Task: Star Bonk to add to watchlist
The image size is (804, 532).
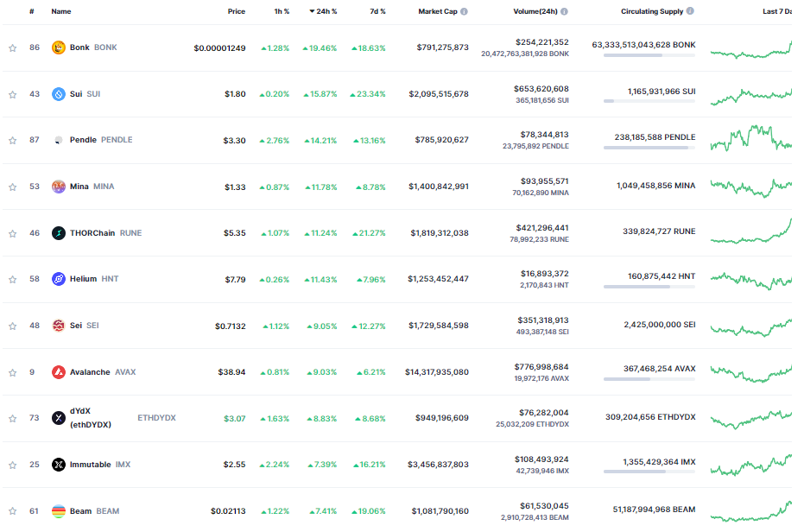Action: pyautogui.click(x=13, y=48)
